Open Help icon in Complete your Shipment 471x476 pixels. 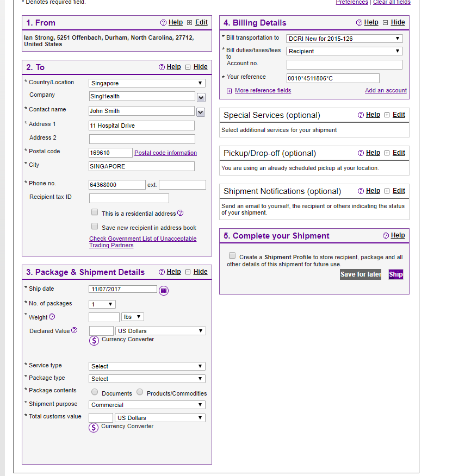click(386, 236)
